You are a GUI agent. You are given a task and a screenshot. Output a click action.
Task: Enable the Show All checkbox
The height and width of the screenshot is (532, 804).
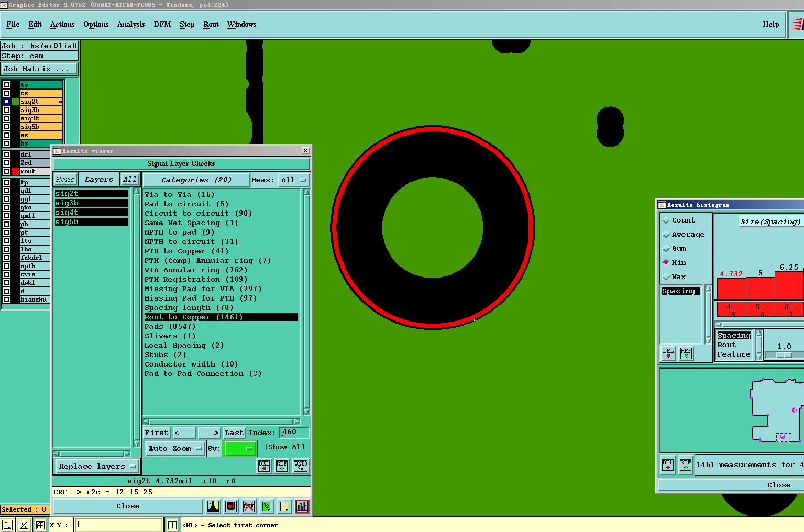pos(263,447)
